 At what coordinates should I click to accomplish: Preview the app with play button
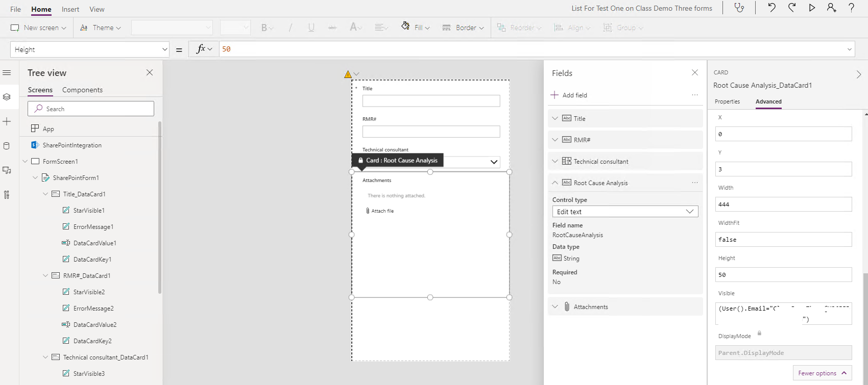812,8
